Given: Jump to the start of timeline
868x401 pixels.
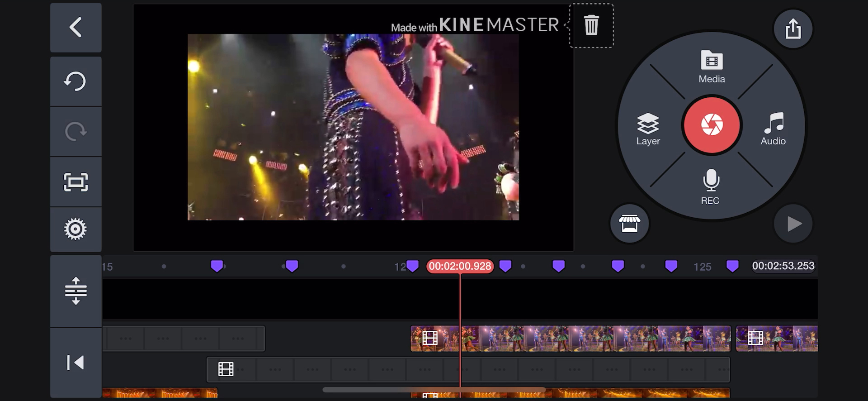Looking at the screenshot, I should click(75, 363).
